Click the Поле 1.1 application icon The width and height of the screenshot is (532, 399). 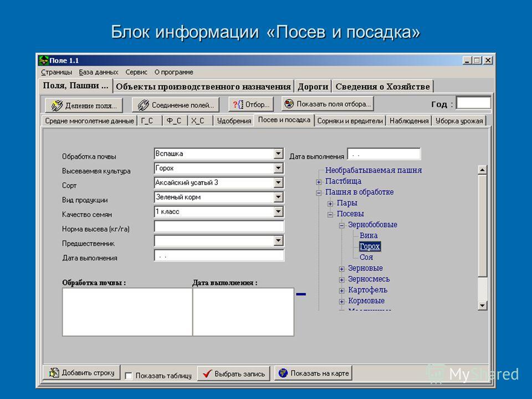tap(43, 60)
